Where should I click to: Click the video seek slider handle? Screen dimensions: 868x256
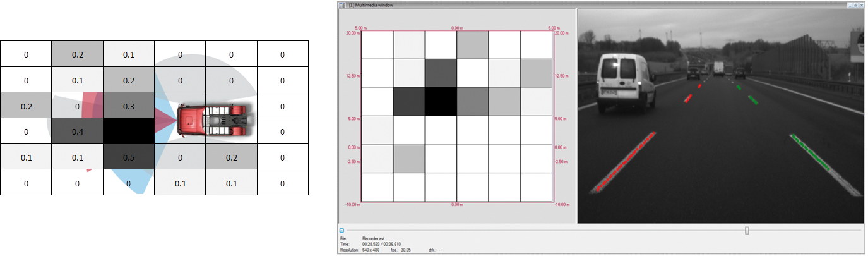coord(747,231)
